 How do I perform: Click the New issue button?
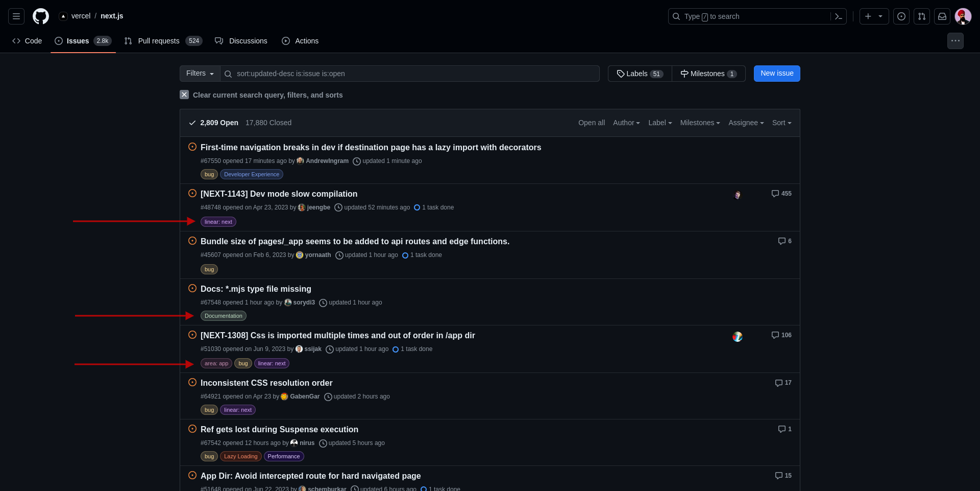tap(777, 74)
